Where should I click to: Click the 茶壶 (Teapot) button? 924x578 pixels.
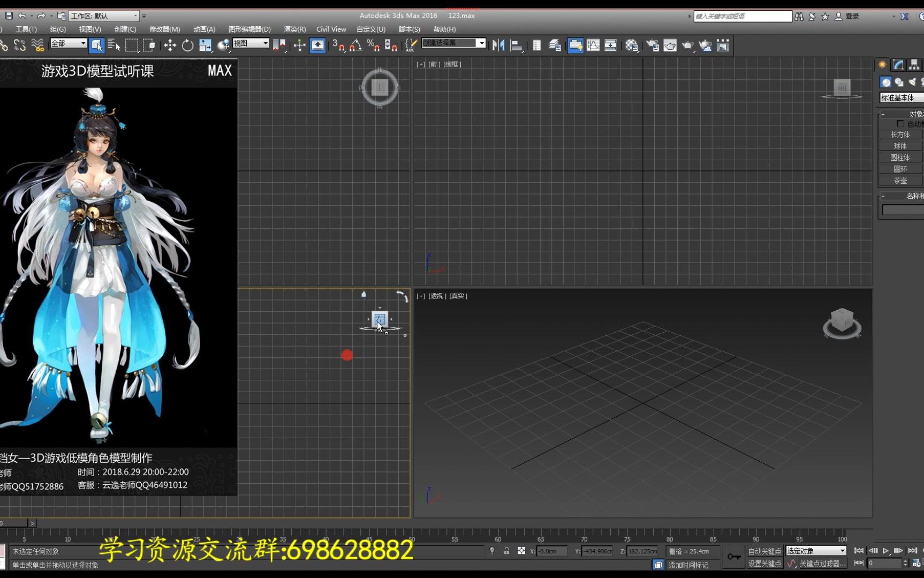[x=900, y=181]
